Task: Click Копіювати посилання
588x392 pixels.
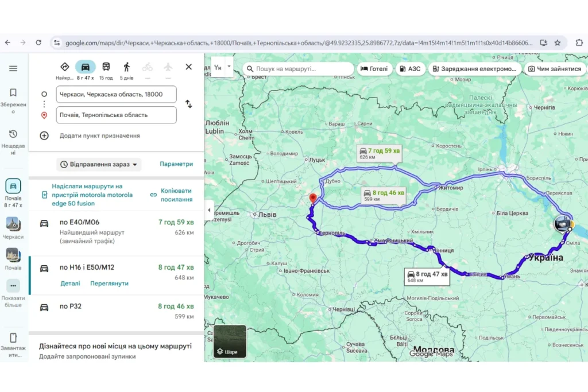Action: (172, 195)
